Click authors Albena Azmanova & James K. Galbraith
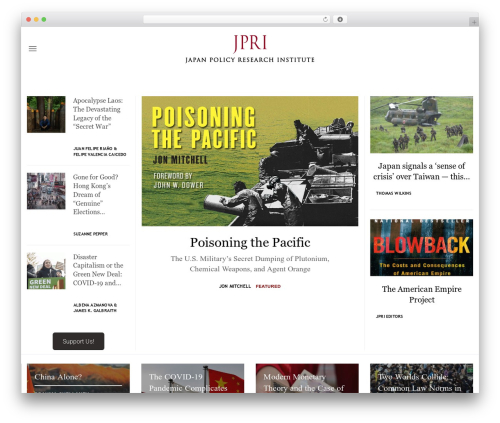This screenshot has height=423, width=500. point(95,308)
